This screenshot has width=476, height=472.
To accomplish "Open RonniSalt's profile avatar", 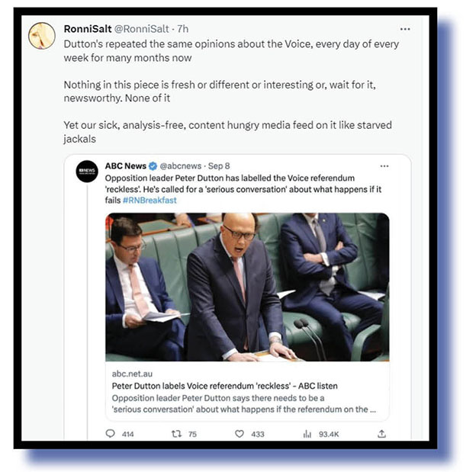I will [42, 36].
